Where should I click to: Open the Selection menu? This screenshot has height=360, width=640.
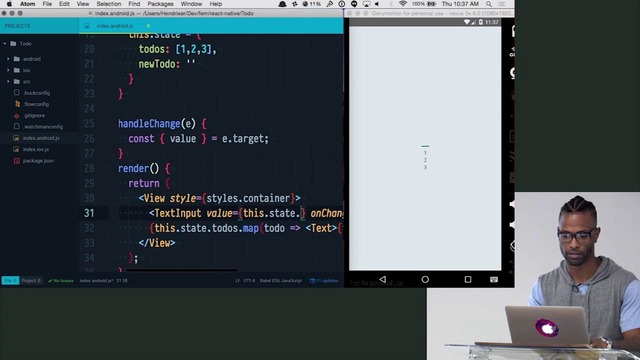(x=109, y=4)
